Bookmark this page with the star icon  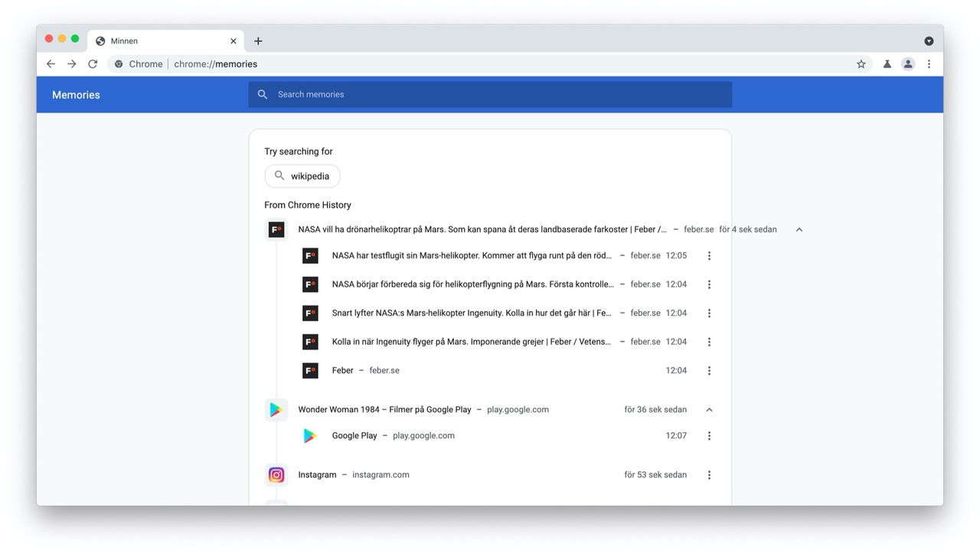point(861,64)
